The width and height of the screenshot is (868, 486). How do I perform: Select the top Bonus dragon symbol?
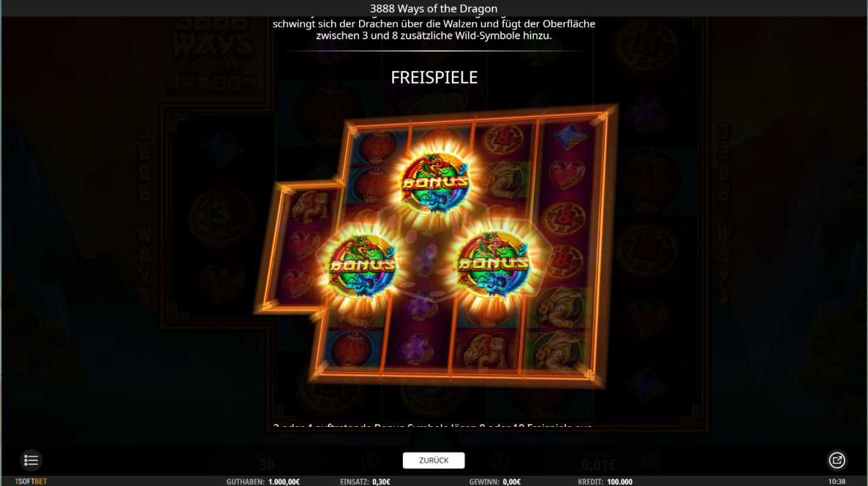pyautogui.click(x=435, y=182)
